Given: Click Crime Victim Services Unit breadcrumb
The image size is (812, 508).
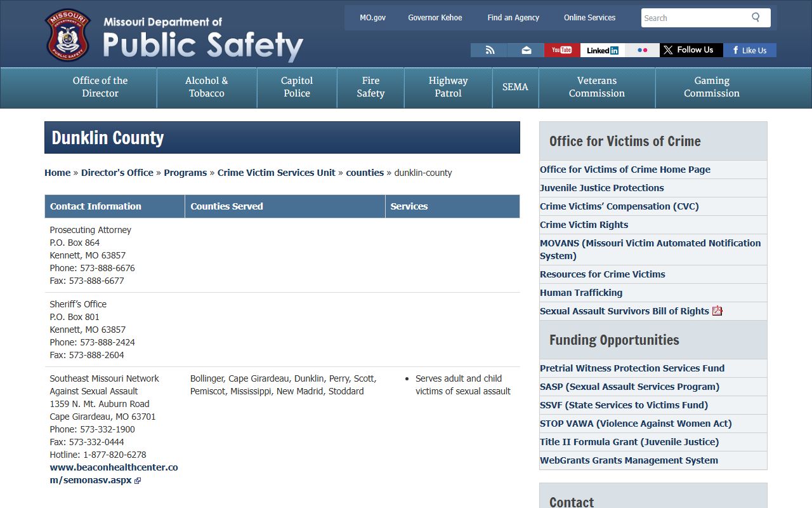Looking at the screenshot, I should [x=277, y=173].
